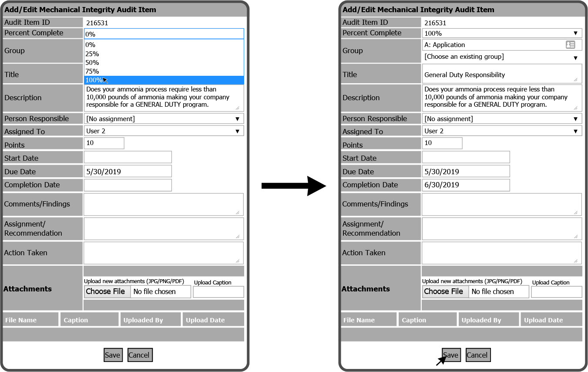Choose 25% from the open percent list
This screenshot has height=372, width=588.
[x=164, y=54]
